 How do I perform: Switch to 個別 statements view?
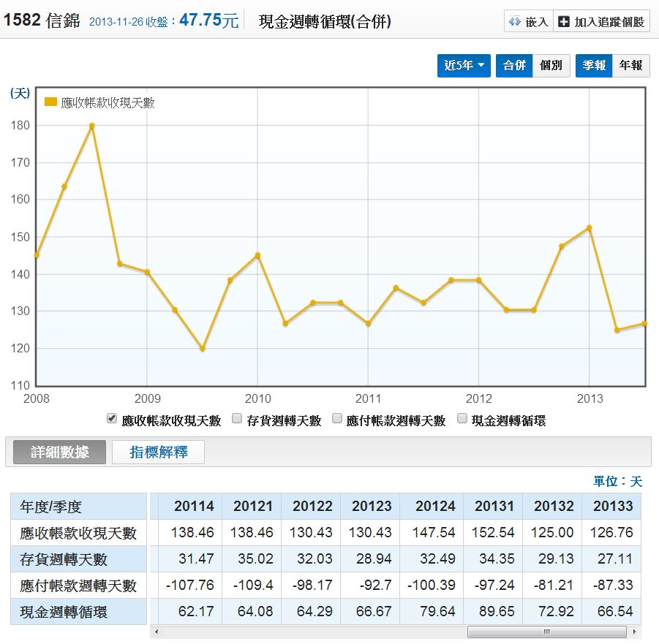551,65
